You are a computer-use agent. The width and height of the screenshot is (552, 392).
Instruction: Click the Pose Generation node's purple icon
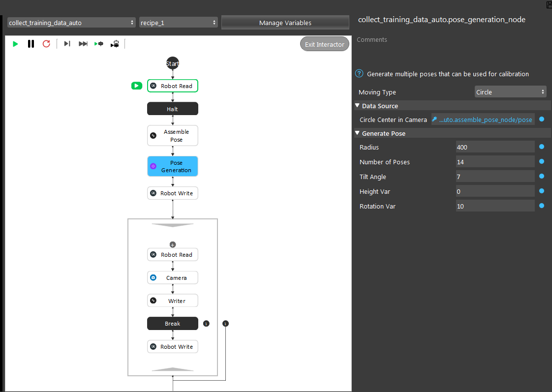[x=153, y=166]
